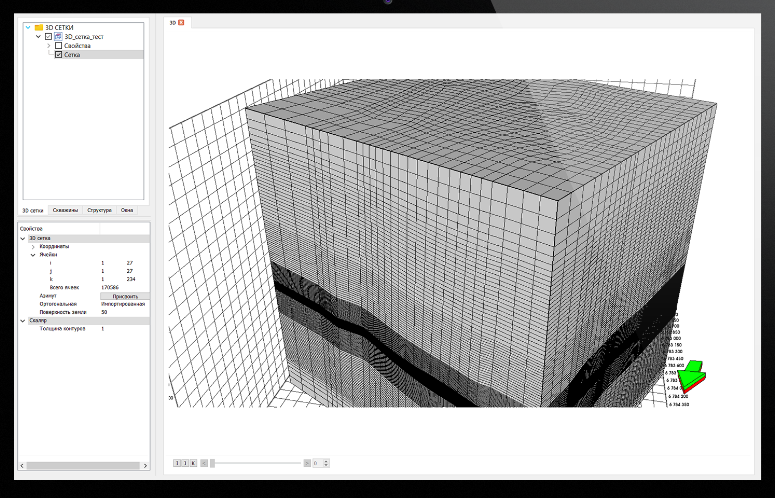Uncheck the Сетка checkbox

click(x=58, y=55)
